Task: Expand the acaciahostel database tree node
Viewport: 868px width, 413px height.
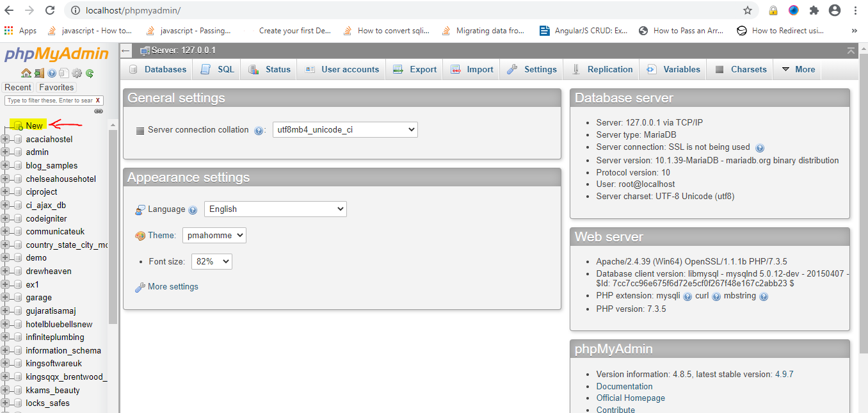Action: [6, 139]
